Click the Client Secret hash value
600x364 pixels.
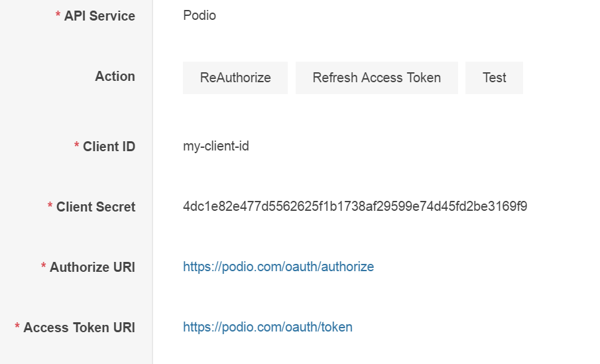click(355, 206)
